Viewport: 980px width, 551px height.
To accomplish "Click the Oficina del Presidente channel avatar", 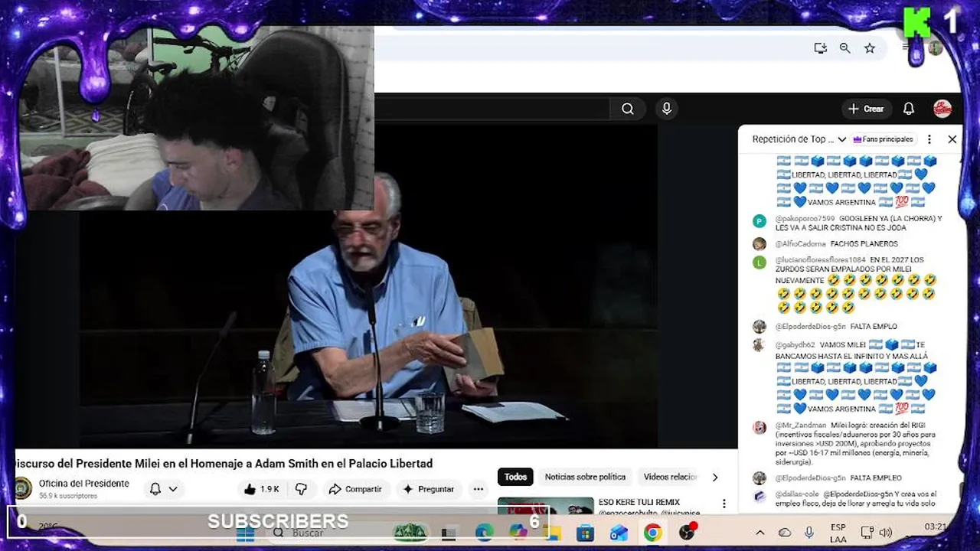I will point(23,488).
